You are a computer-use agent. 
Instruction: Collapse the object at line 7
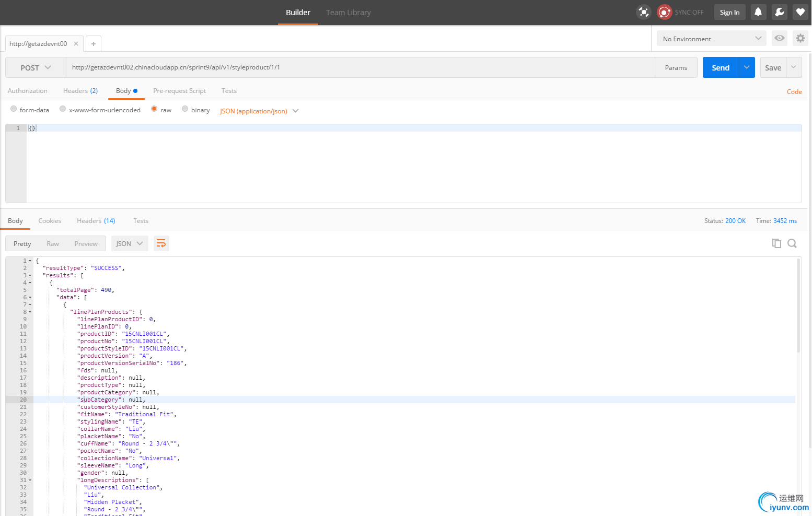tap(30, 304)
